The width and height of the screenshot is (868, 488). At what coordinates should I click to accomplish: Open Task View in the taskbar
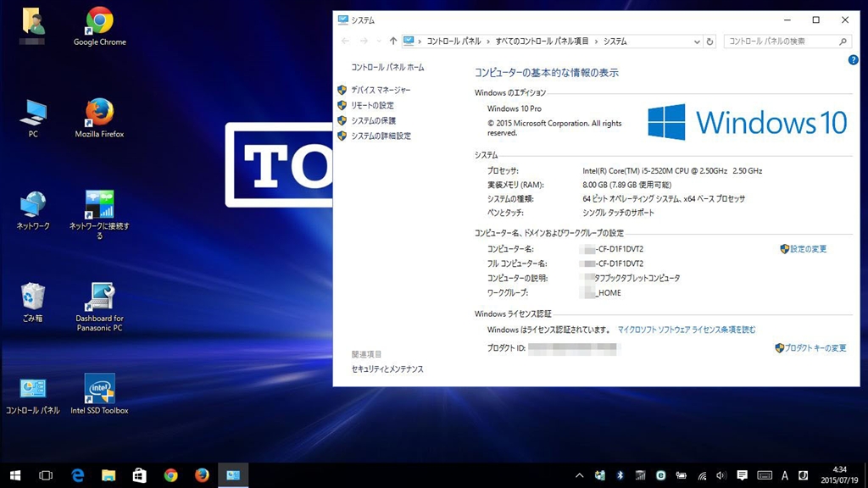point(46,475)
